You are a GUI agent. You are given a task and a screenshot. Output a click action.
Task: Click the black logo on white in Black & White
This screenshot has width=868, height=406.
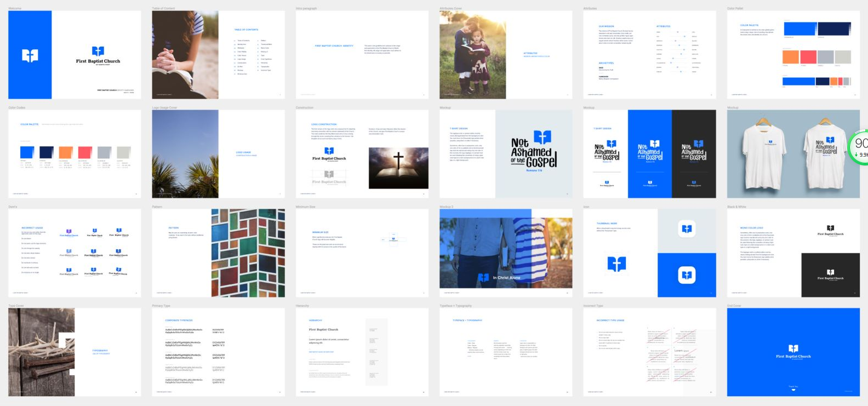pyautogui.click(x=830, y=231)
